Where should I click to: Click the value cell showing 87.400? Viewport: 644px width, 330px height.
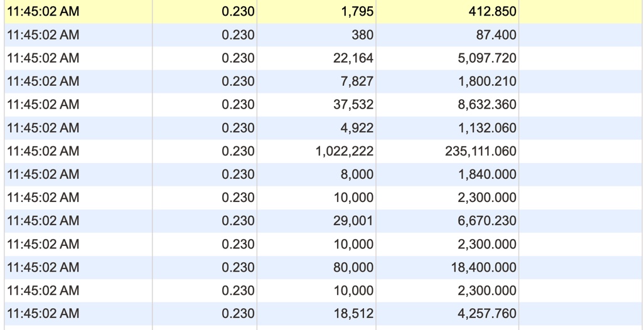click(496, 35)
